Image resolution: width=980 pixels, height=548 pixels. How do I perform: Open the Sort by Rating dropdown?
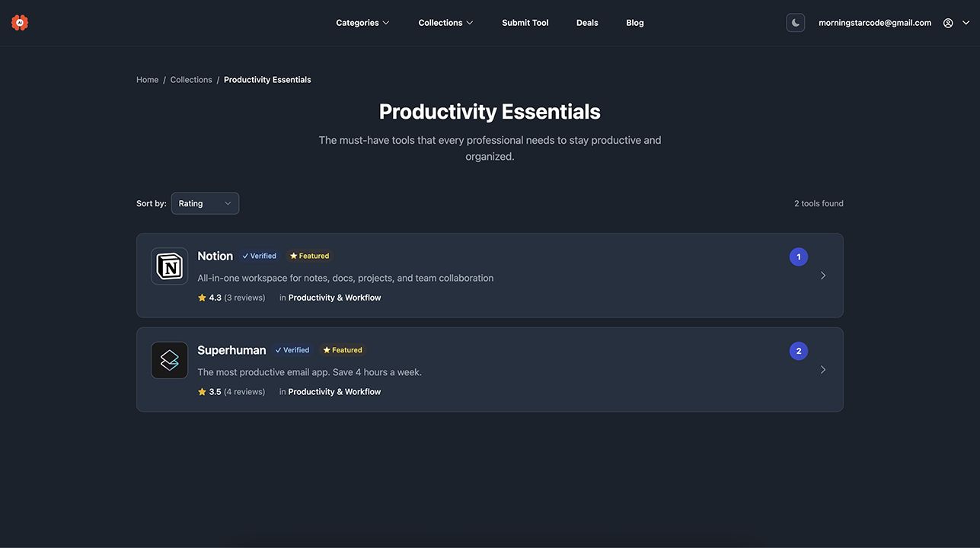coord(205,203)
